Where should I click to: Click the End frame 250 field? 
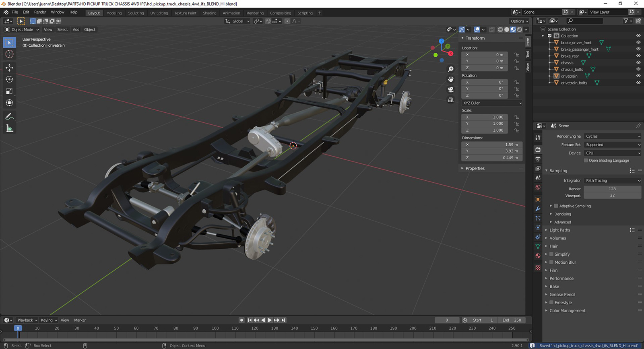click(512, 320)
